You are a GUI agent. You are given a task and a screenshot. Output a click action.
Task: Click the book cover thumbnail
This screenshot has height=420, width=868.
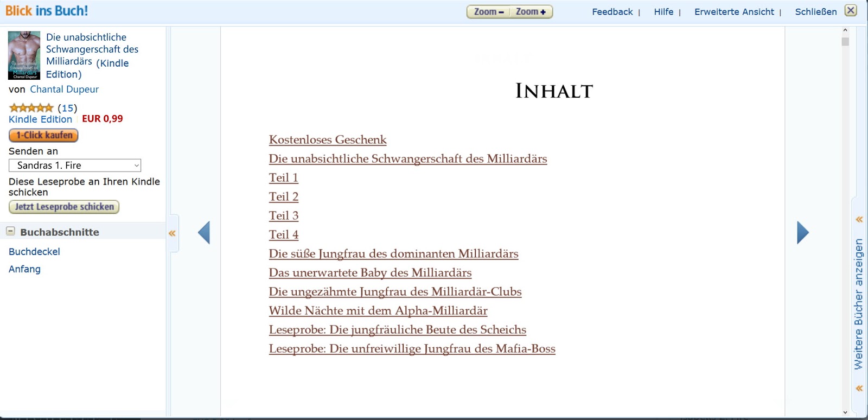(24, 55)
